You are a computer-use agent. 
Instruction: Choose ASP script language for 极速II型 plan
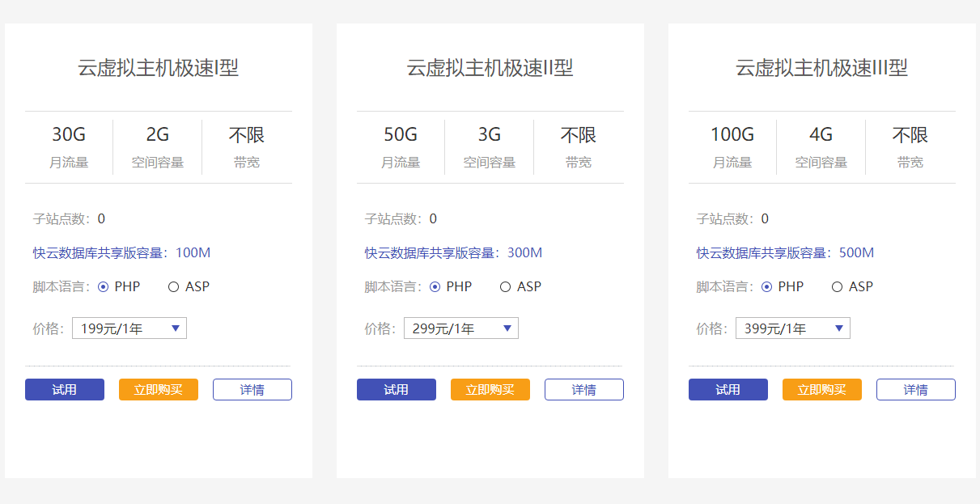(505, 286)
